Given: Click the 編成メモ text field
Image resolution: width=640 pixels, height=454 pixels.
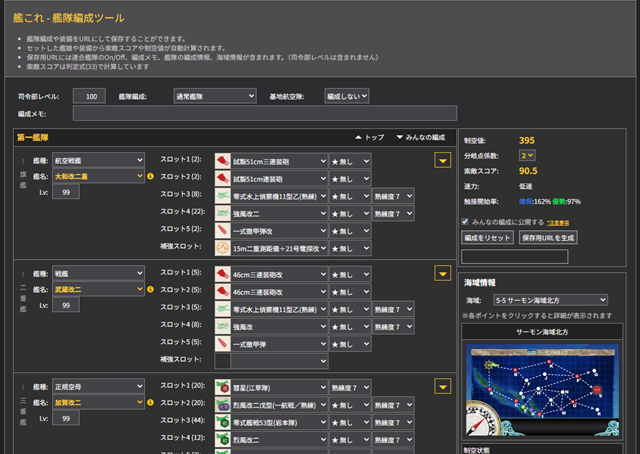Looking at the screenshot, I should tap(264, 114).
